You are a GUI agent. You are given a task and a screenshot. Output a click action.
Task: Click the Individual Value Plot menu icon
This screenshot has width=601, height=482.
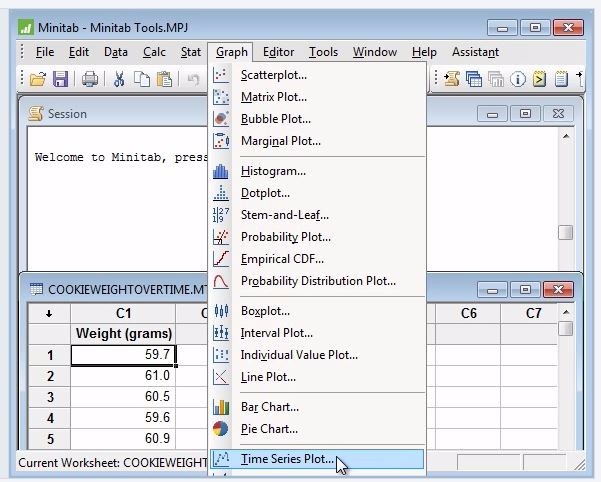(x=221, y=355)
